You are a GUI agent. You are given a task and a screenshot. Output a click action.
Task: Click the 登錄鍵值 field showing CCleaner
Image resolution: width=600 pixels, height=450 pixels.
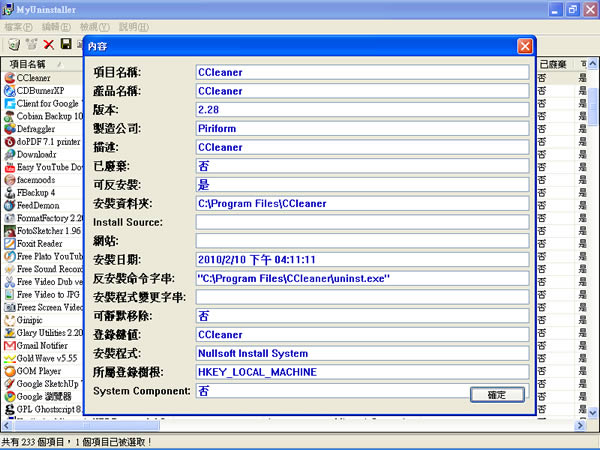[x=362, y=335]
